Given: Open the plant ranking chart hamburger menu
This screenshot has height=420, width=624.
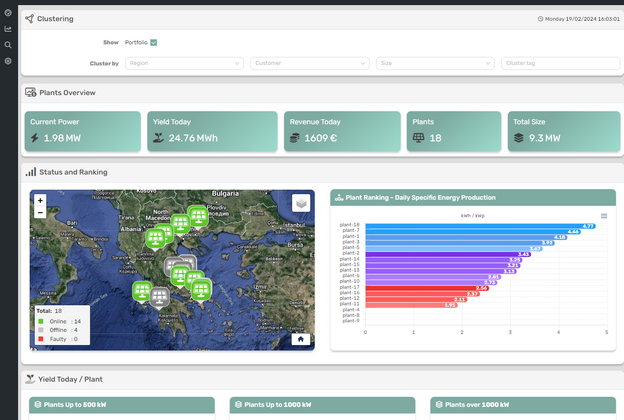Looking at the screenshot, I should click(x=603, y=216).
